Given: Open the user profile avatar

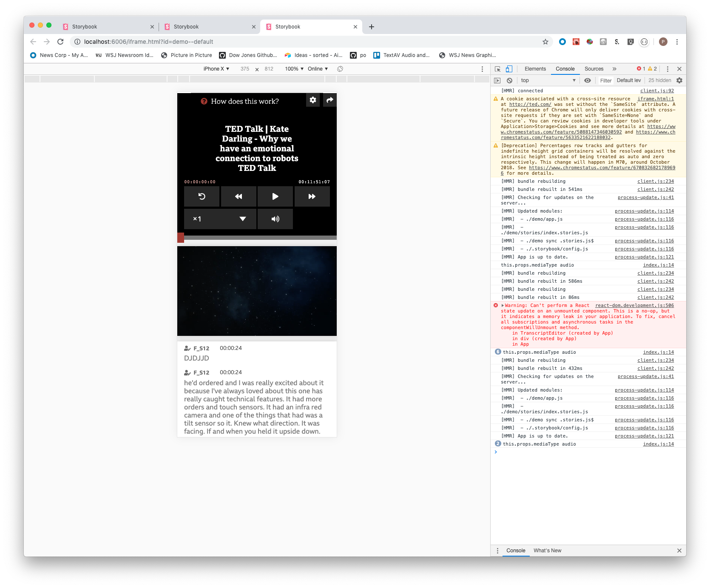Looking at the screenshot, I should (663, 42).
